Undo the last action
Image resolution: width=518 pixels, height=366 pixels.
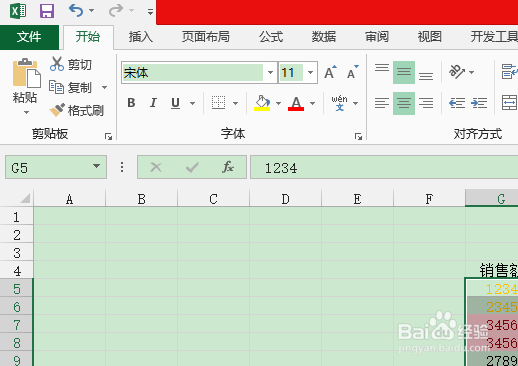click(x=75, y=11)
